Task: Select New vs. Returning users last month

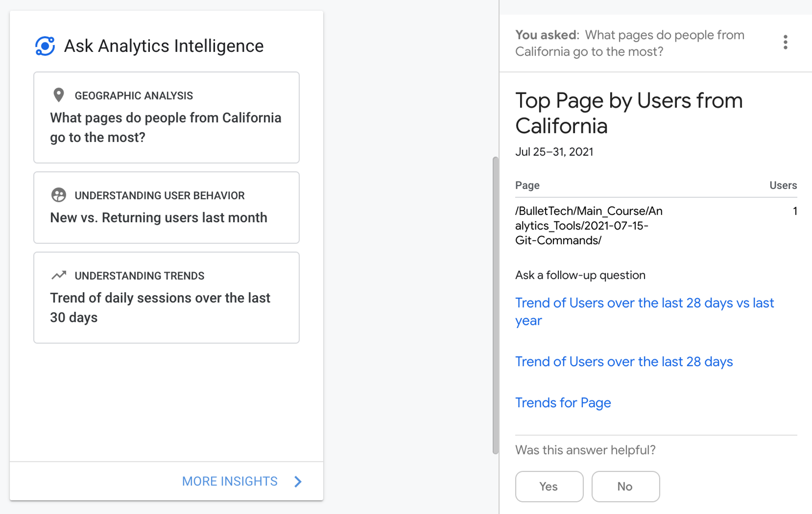Action: coord(166,208)
